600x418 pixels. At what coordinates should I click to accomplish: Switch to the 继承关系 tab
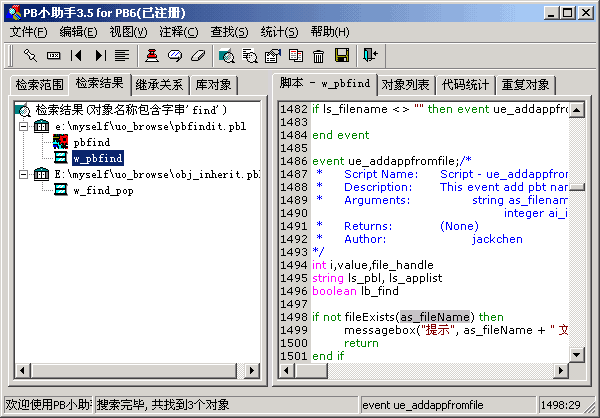(159, 84)
